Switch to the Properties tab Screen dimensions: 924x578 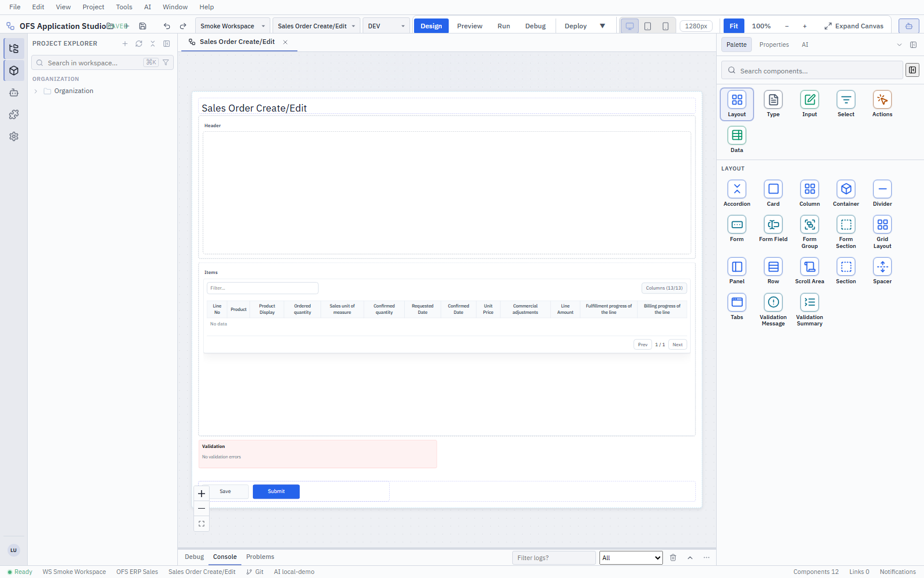(x=774, y=45)
